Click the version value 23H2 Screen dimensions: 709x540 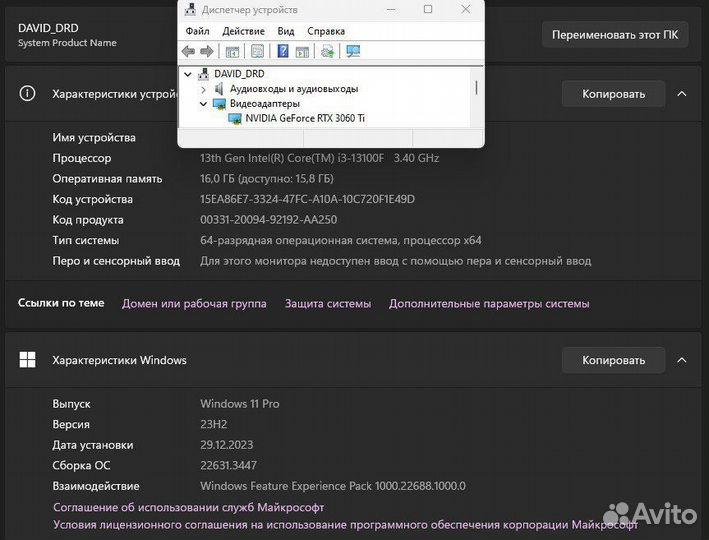tap(213, 424)
